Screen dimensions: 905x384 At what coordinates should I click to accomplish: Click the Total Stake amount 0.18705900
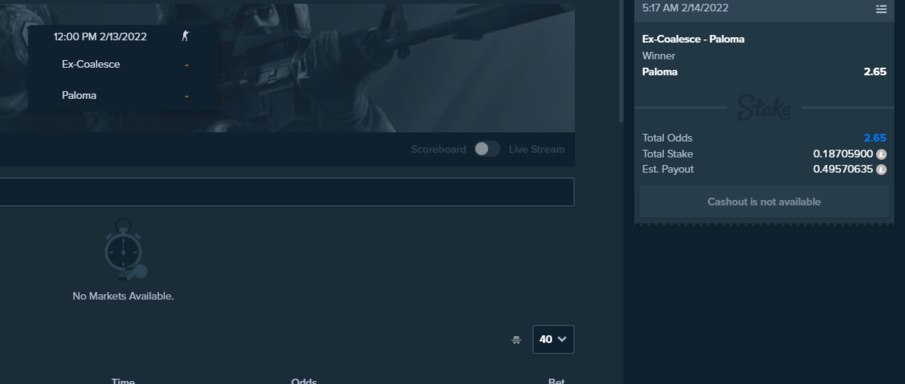click(843, 154)
